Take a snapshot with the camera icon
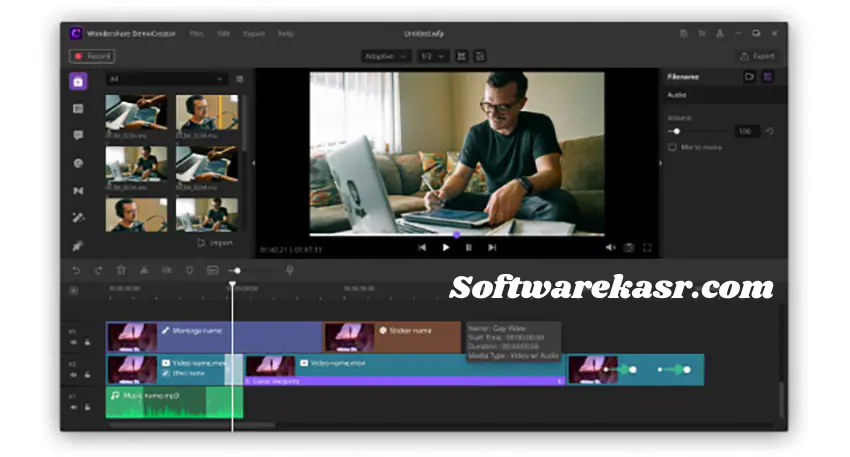850x457 pixels. pos(629,247)
